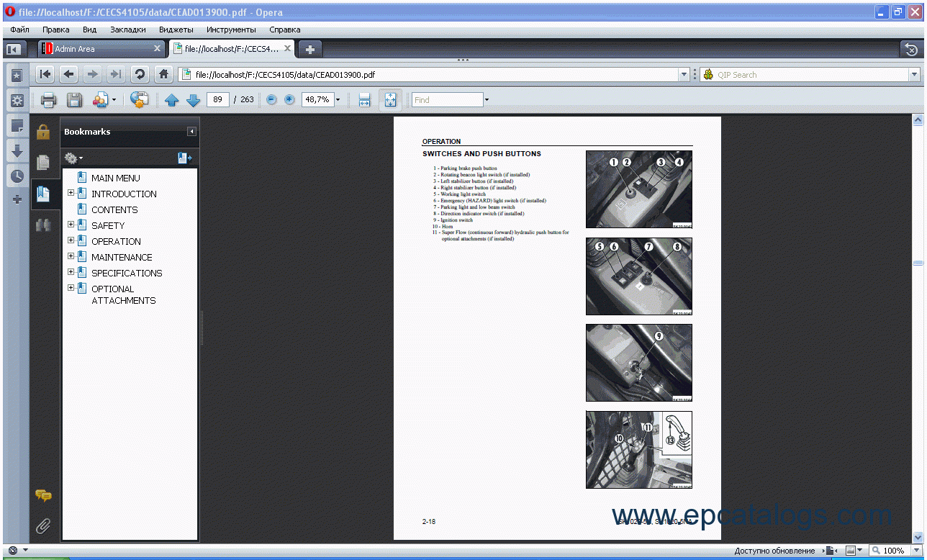Open the address bar history dropdown

tap(684, 74)
